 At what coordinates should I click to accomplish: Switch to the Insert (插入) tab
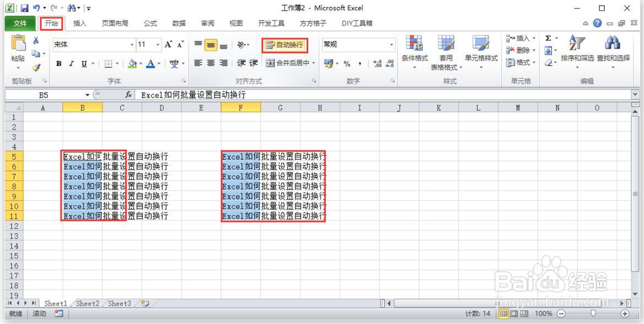coord(80,23)
